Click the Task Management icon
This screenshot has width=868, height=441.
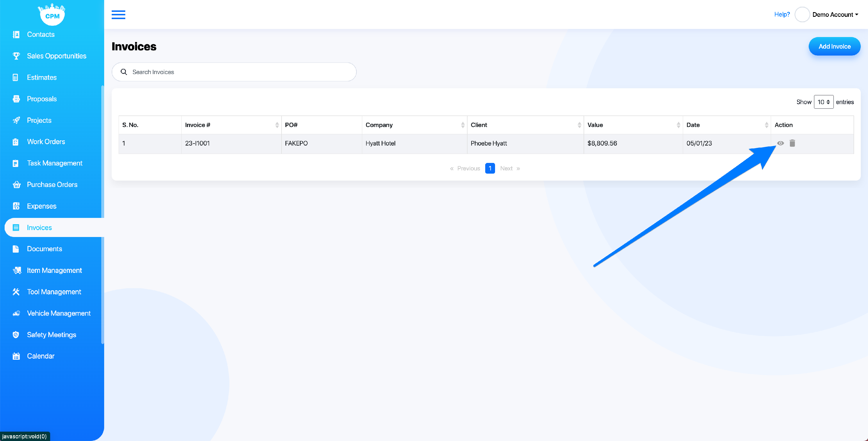pyautogui.click(x=16, y=163)
